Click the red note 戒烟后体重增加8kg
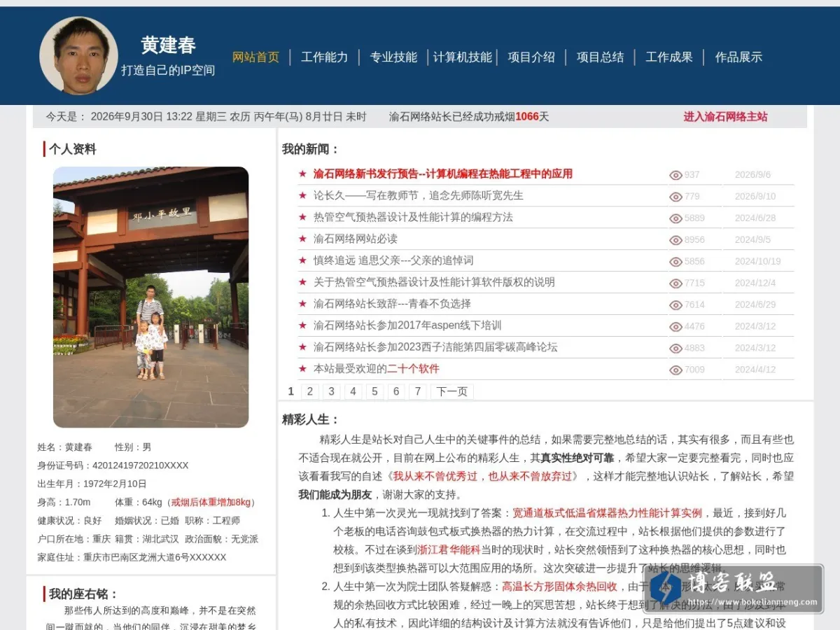 (211, 503)
